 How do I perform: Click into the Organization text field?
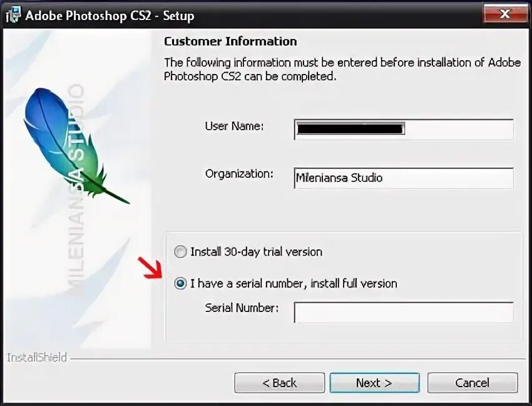coord(404,178)
